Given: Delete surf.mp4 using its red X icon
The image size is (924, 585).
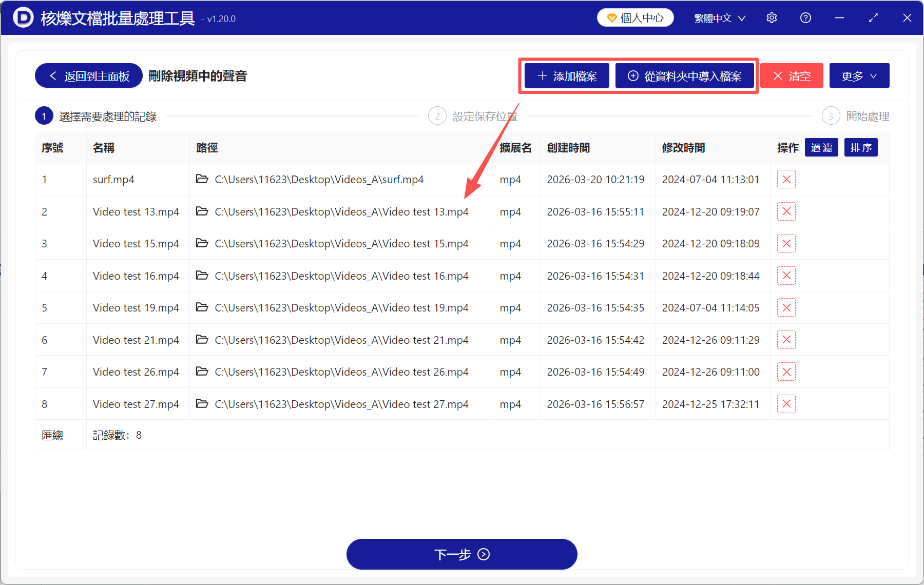Looking at the screenshot, I should pos(786,179).
